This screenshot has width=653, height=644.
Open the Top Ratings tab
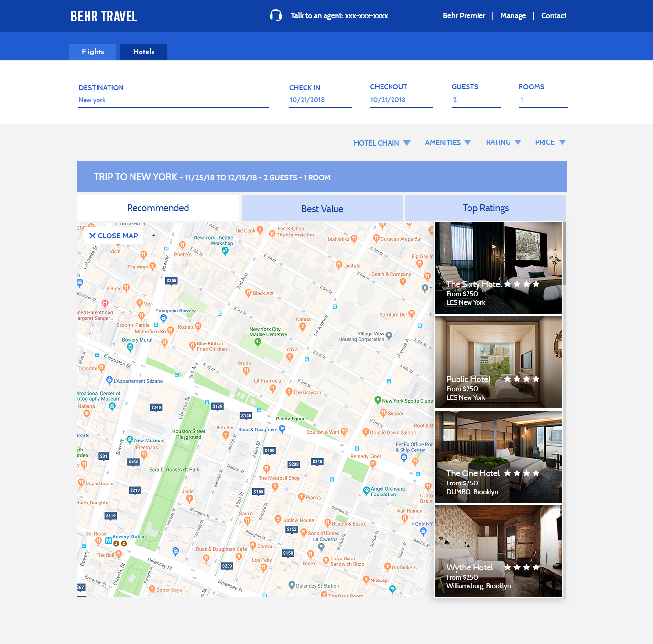pyautogui.click(x=486, y=208)
